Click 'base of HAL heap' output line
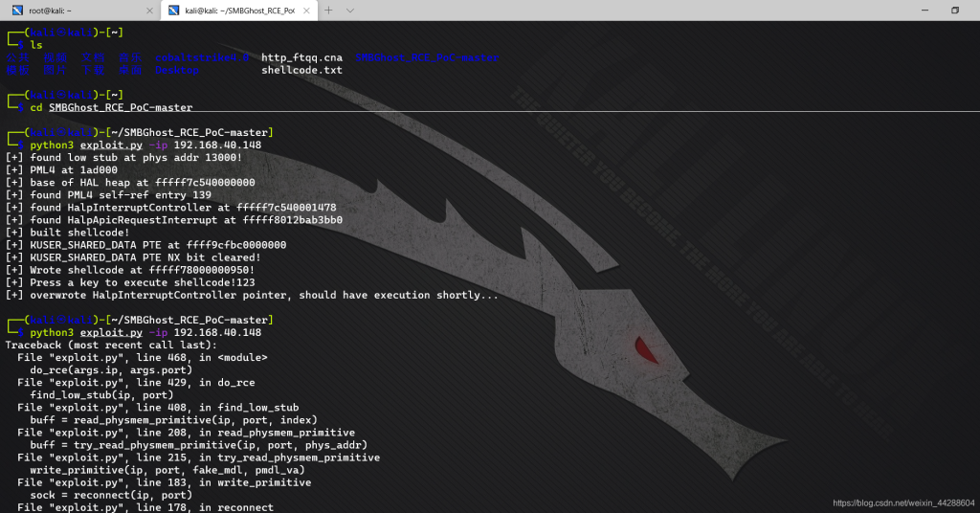This screenshot has width=980, height=513. 130,183
